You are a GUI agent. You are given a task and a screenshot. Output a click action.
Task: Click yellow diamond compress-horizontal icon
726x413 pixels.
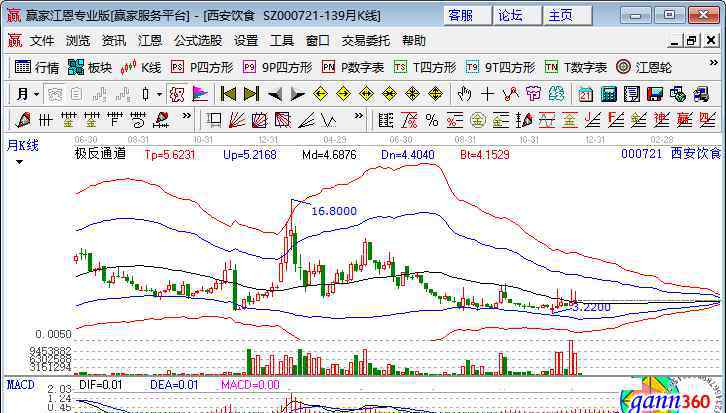point(389,94)
